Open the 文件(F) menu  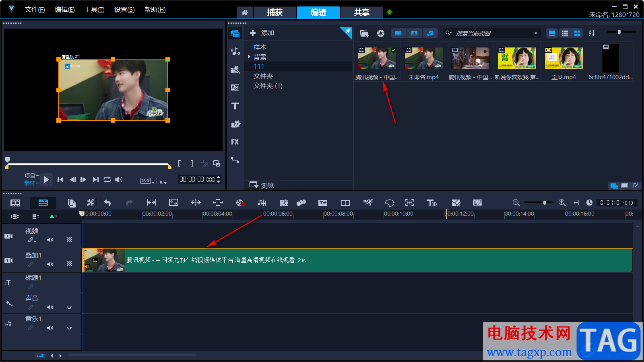(35, 10)
